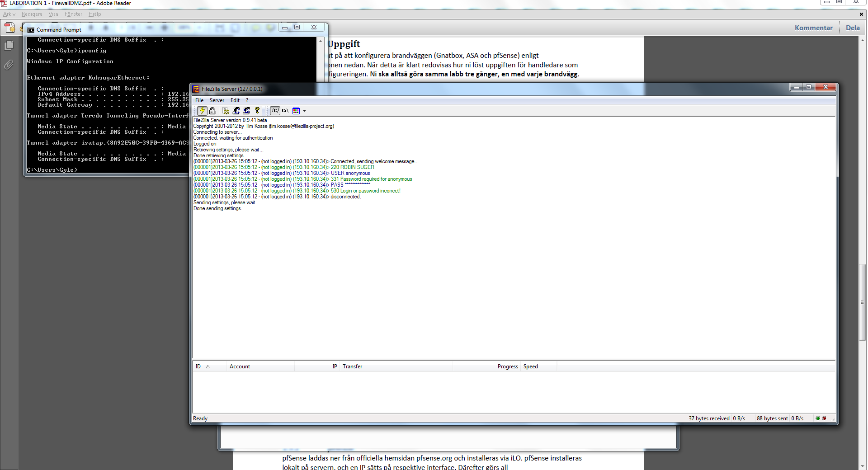Open Adobe Reader Redigera menu
The image size is (868, 470).
pyautogui.click(x=32, y=14)
